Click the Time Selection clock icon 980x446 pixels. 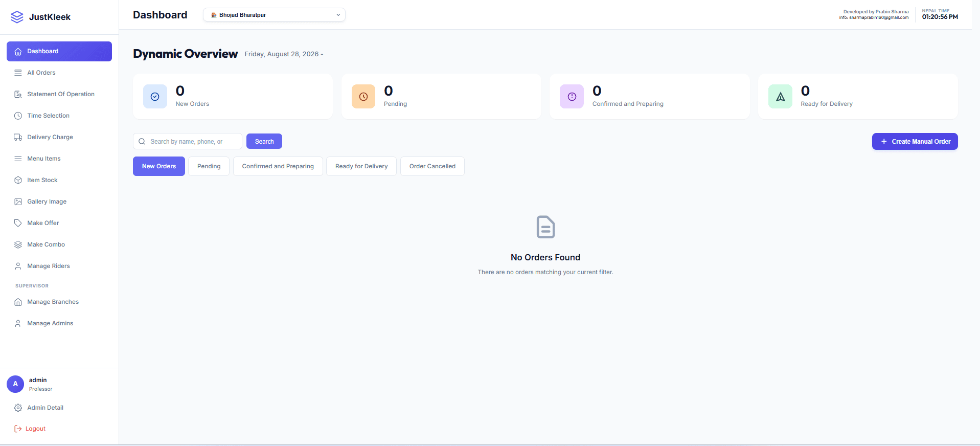pos(18,116)
